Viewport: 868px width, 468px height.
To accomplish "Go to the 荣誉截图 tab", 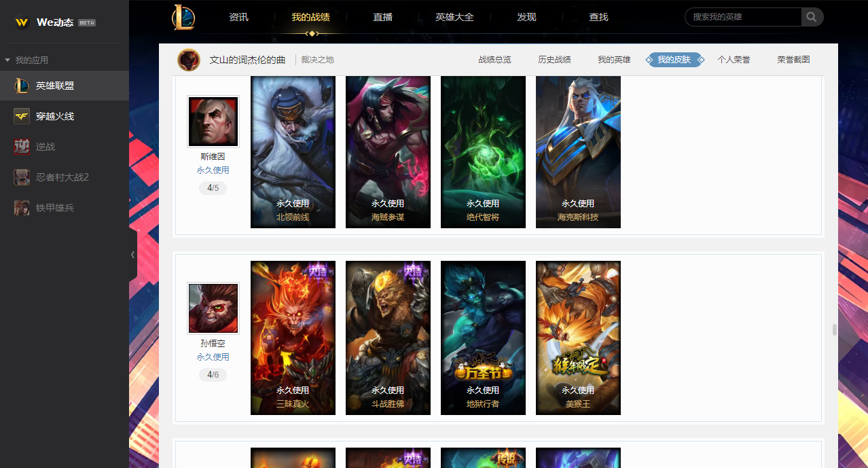I will tap(793, 60).
